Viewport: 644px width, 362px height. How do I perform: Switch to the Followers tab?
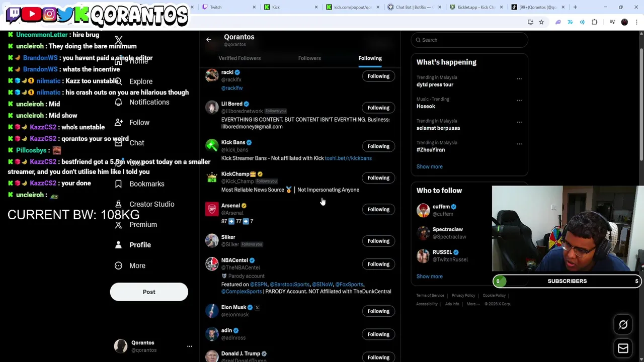309,58
